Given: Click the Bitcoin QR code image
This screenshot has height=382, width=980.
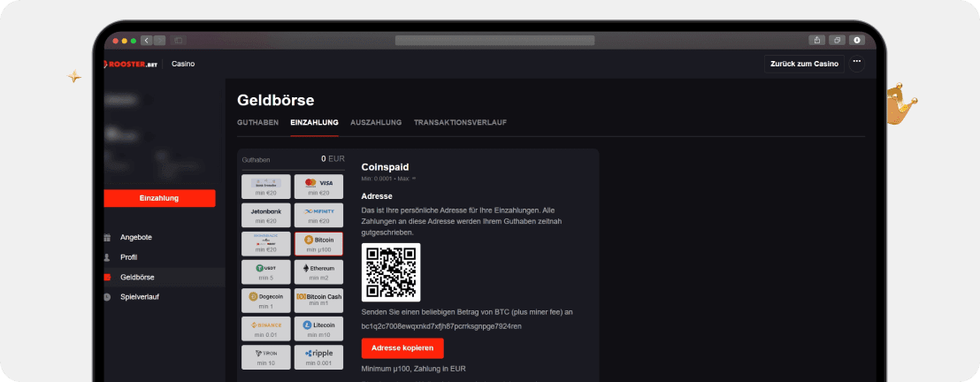Looking at the screenshot, I should (391, 272).
